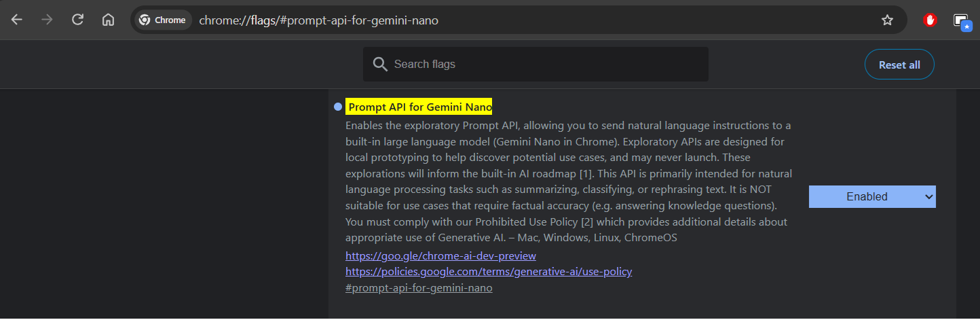The height and width of the screenshot is (320, 980).
Task: Click the forward navigation arrow
Action: pos(47,20)
